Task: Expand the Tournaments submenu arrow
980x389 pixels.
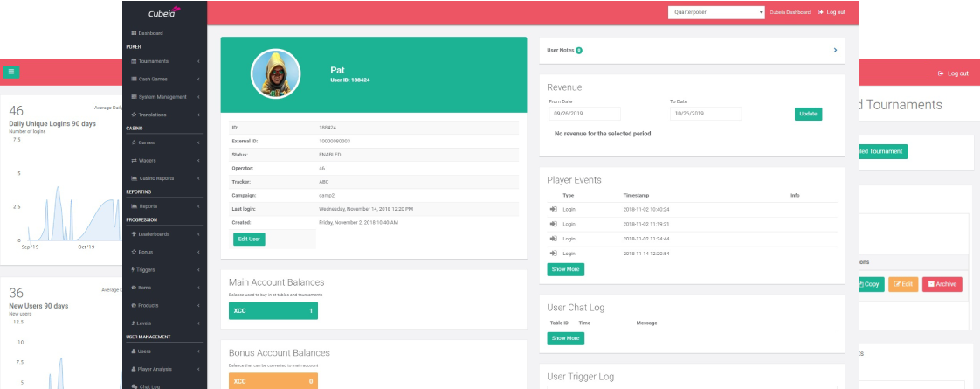Action: pyautogui.click(x=198, y=61)
